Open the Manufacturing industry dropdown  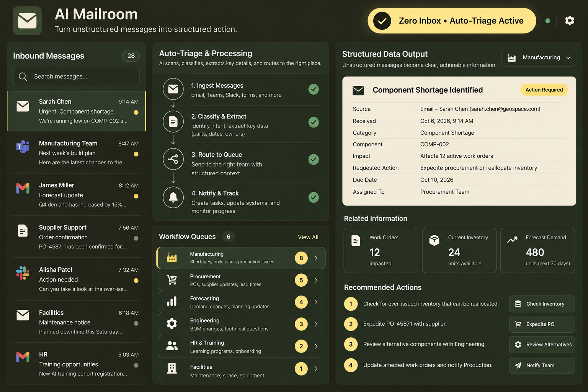(x=539, y=57)
